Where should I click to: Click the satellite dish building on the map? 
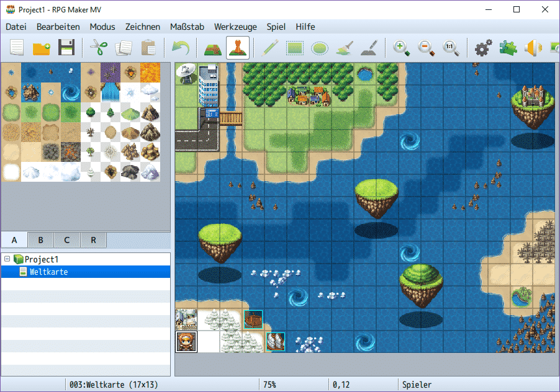coord(186,74)
